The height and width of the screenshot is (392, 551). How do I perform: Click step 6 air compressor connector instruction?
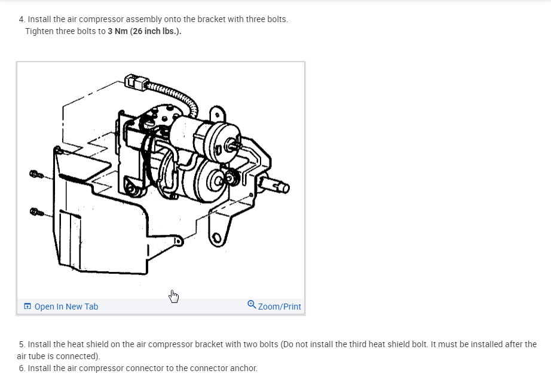tap(138, 368)
